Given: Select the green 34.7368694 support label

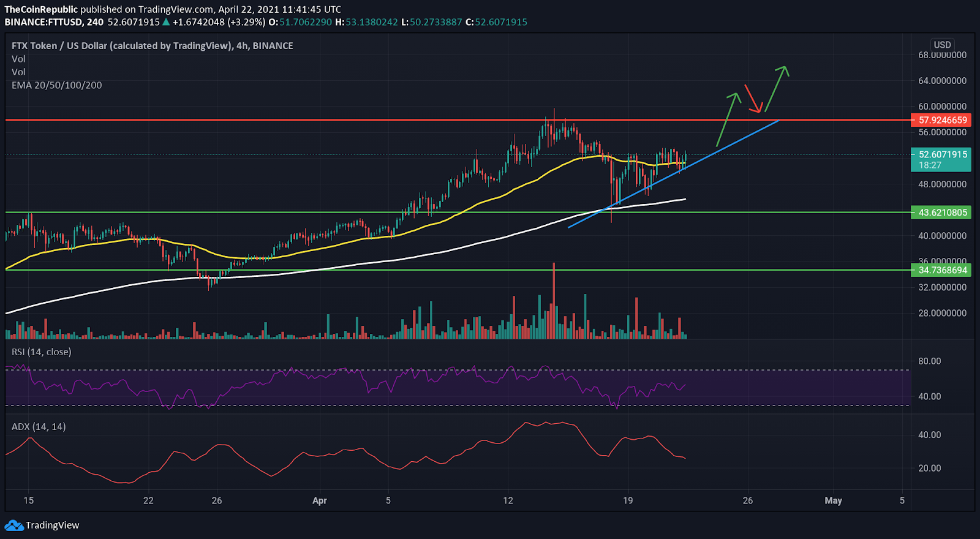Looking at the screenshot, I should [x=943, y=270].
